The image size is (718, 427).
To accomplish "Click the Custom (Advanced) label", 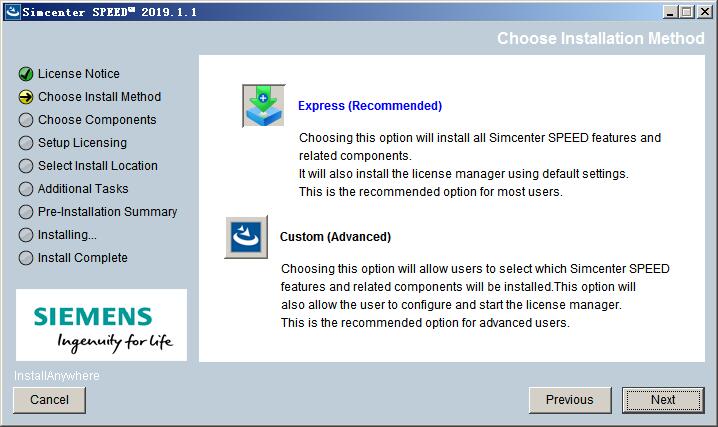I will (335, 237).
